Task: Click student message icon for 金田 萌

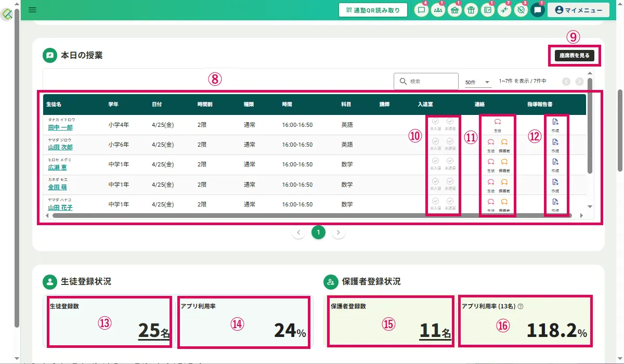Action: (491, 181)
